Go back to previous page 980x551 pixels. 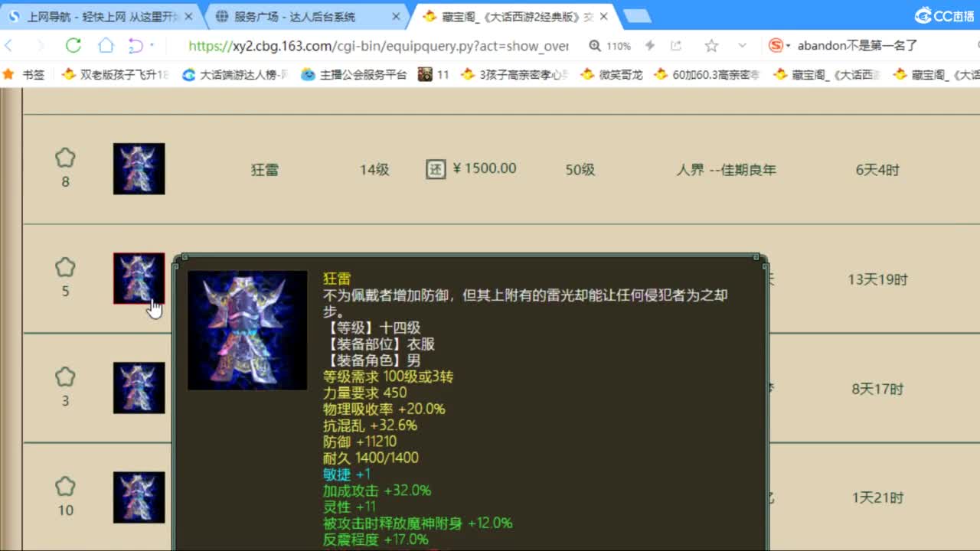[x=8, y=46]
